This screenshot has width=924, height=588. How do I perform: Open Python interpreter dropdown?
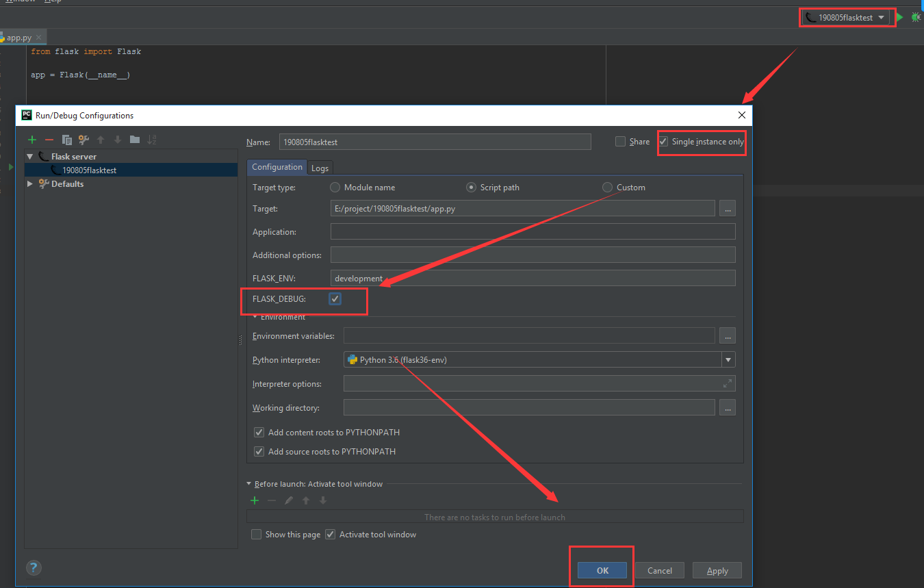click(x=728, y=360)
